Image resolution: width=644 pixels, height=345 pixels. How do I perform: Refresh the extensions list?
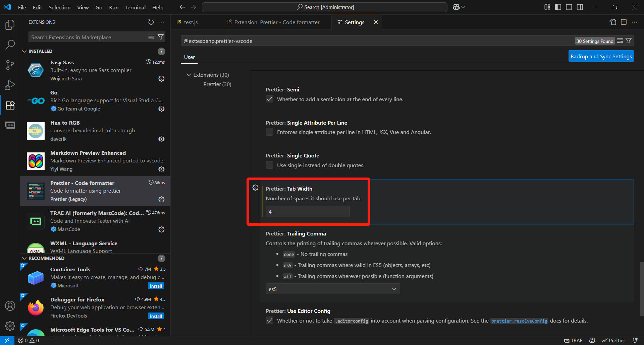pyautogui.click(x=151, y=22)
